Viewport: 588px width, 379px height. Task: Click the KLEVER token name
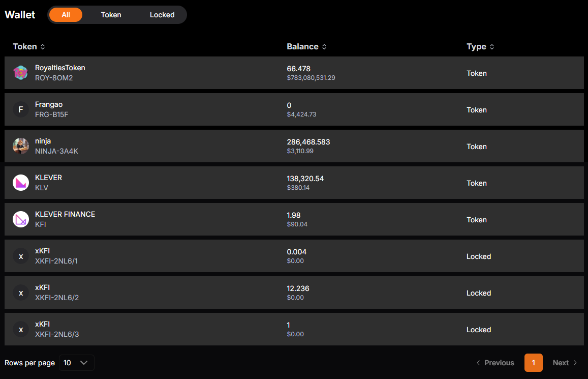tap(48, 178)
